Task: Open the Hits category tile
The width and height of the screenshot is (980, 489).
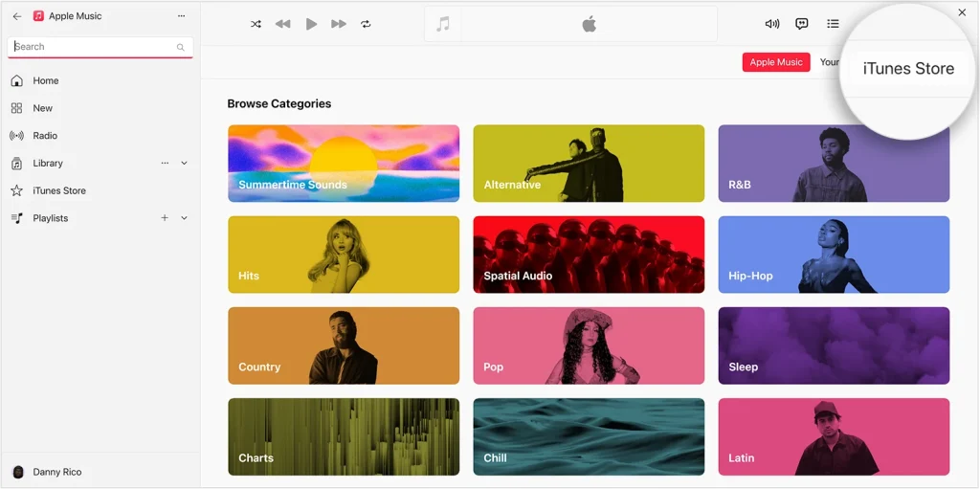Action: tap(344, 255)
